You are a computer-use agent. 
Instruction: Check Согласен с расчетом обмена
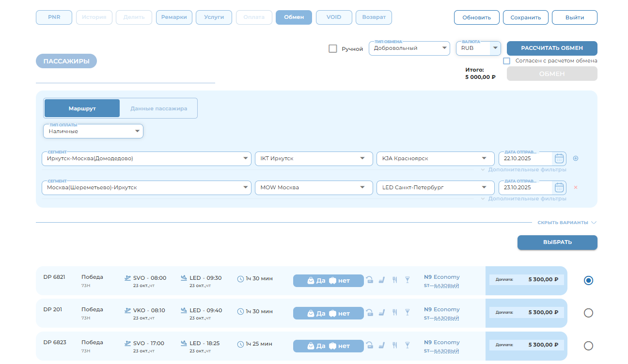[507, 61]
